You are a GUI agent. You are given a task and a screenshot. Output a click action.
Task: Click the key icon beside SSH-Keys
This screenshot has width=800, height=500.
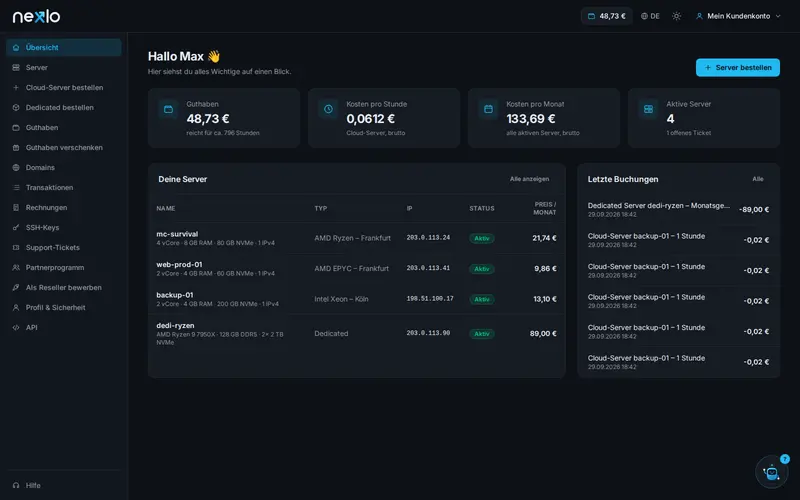16,228
